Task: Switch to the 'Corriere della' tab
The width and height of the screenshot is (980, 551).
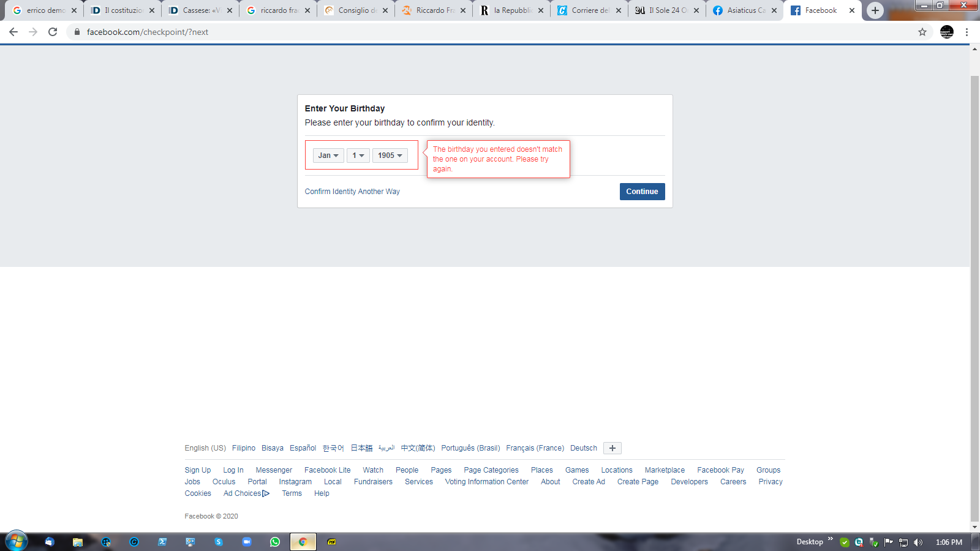Action: tap(589, 10)
